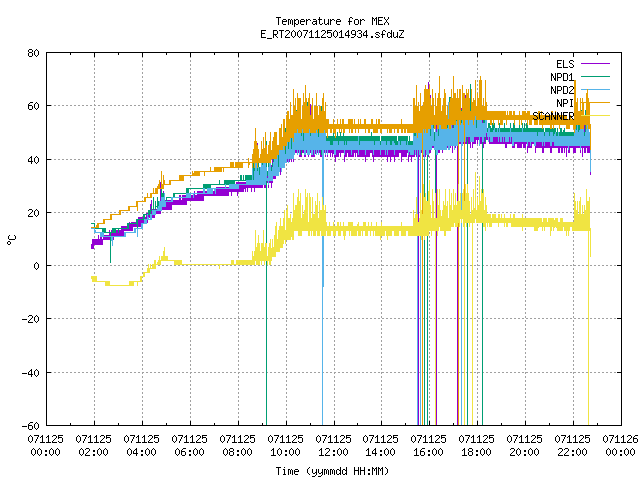Click the x-axis tick label 071125 04:00
This screenshot has height=480, width=640.
(x=142, y=446)
